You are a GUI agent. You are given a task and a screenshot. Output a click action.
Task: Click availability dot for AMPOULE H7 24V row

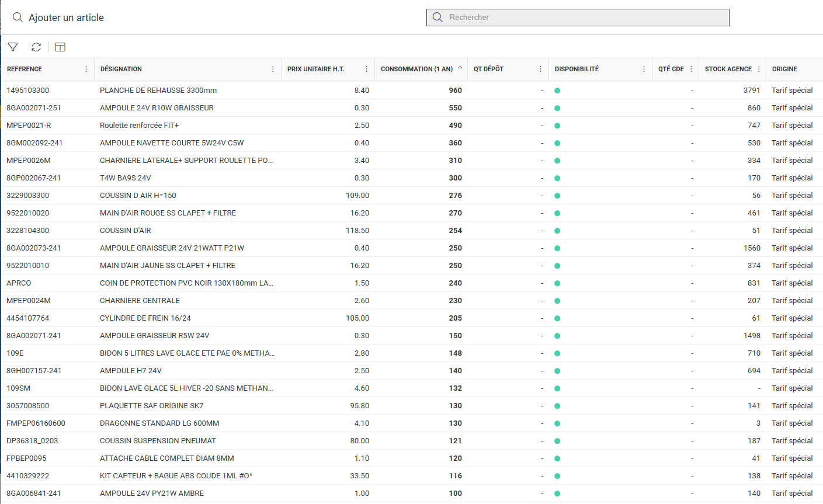point(557,371)
